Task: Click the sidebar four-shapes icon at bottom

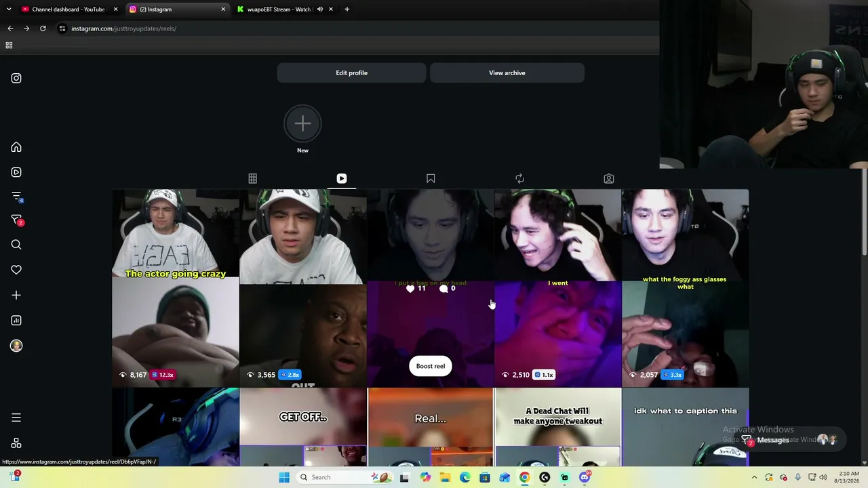Action: click(16, 443)
